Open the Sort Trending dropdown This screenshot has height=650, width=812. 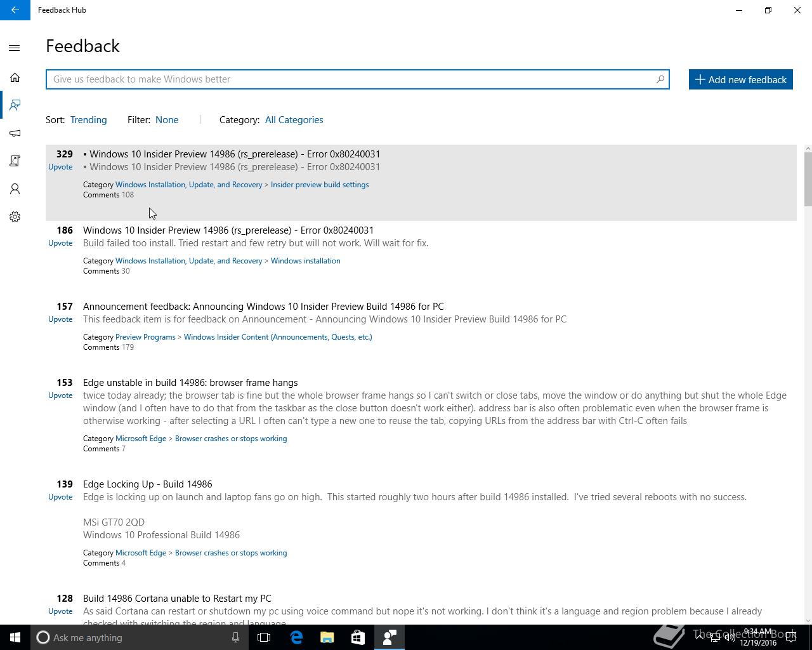pyautogui.click(x=88, y=120)
